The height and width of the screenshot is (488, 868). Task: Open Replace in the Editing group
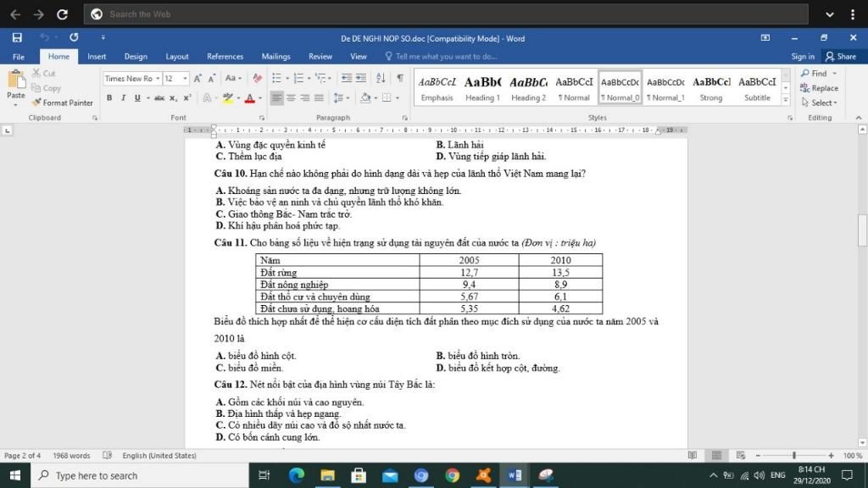820,88
